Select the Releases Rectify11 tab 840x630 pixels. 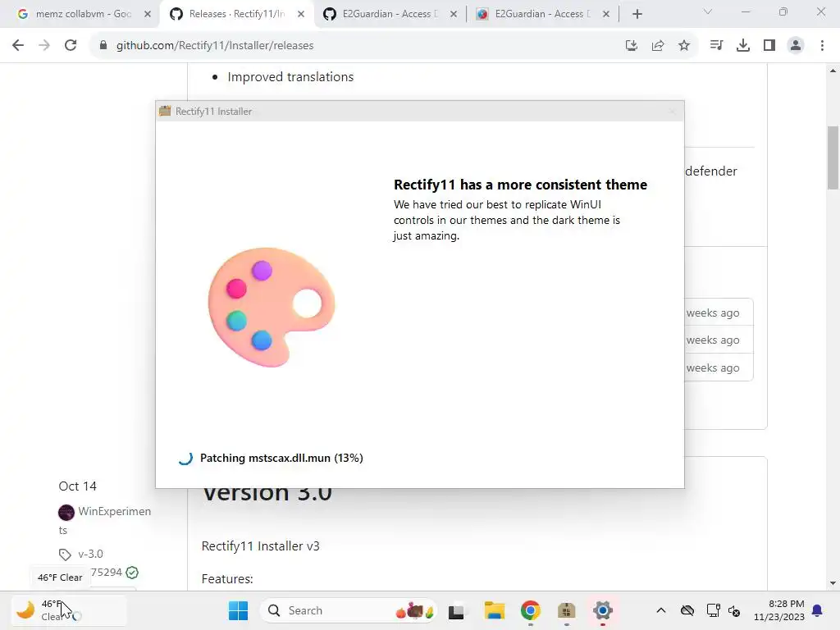[x=237, y=14]
